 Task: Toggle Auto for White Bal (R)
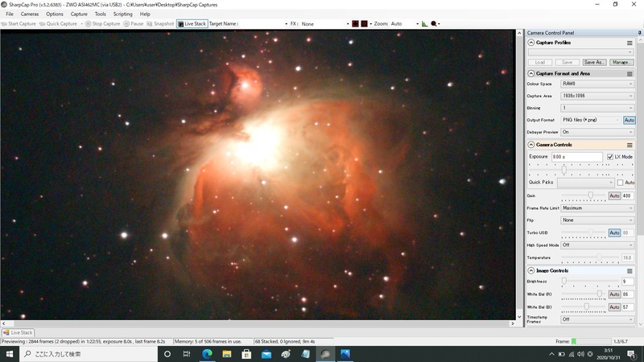pyautogui.click(x=614, y=294)
